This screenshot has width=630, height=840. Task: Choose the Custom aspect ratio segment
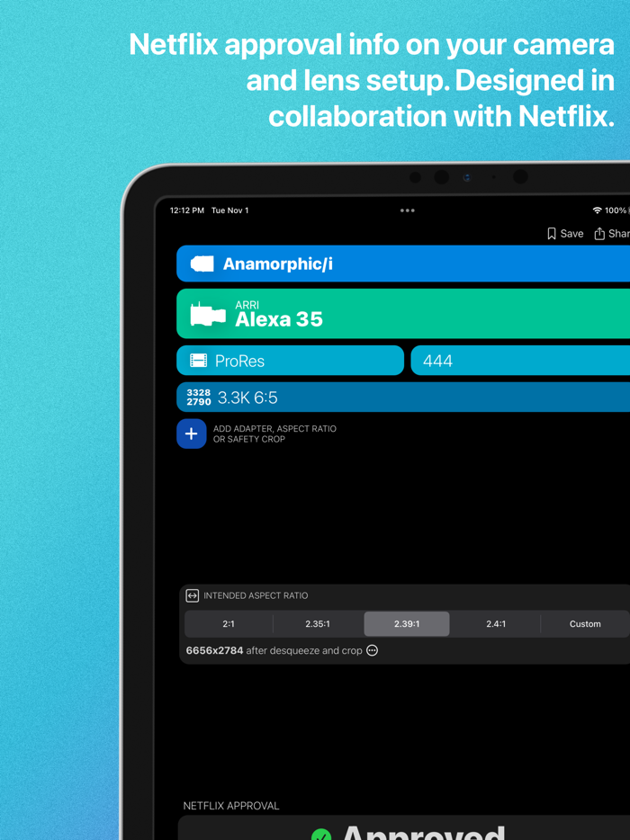[585, 623]
